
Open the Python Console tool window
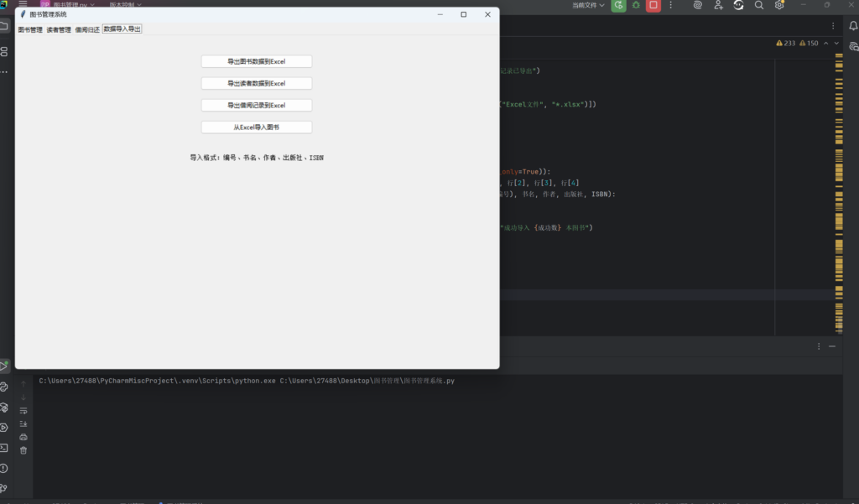click(x=4, y=387)
